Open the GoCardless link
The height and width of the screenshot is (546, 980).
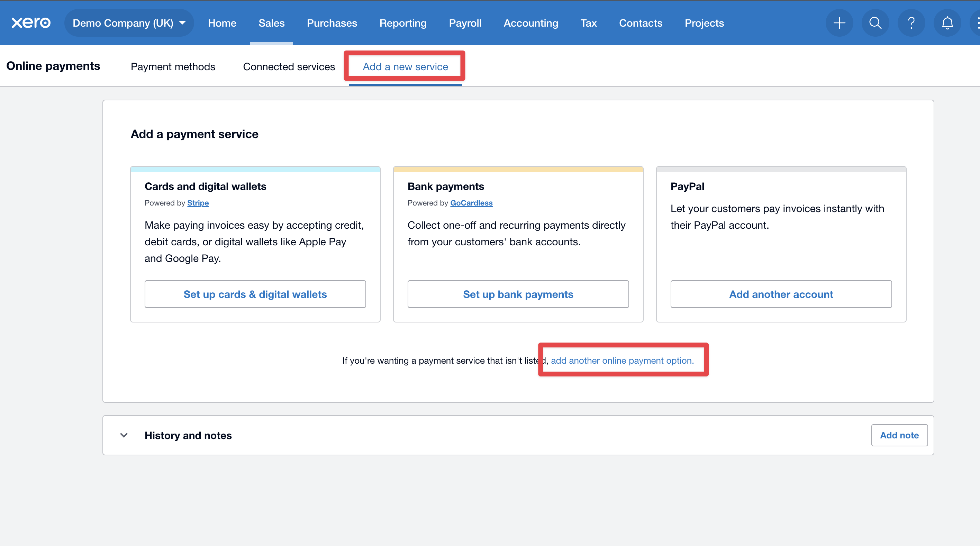point(471,203)
